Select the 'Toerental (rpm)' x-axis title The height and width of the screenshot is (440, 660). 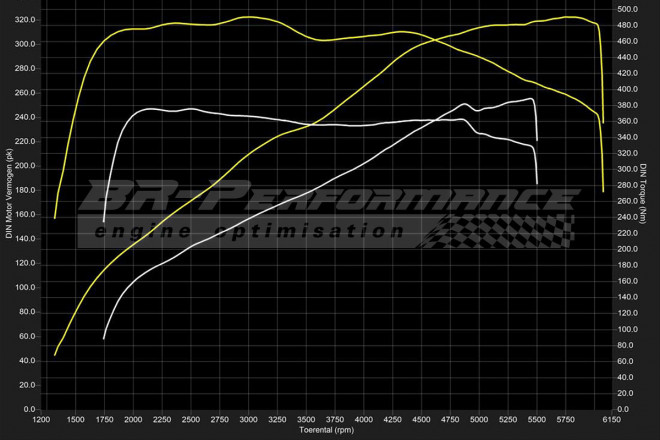[x=327, y=430]
